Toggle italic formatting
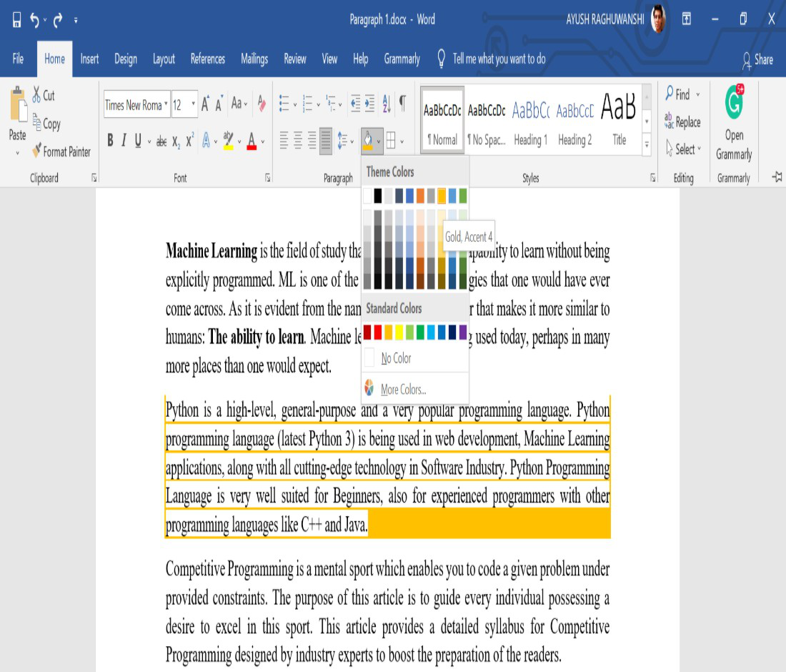 124,141
